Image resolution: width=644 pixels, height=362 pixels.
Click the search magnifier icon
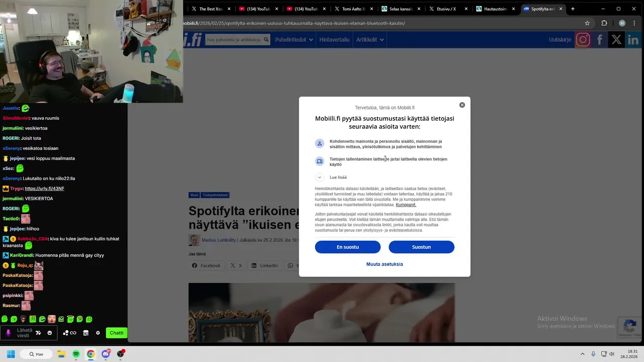click(266, 40)
